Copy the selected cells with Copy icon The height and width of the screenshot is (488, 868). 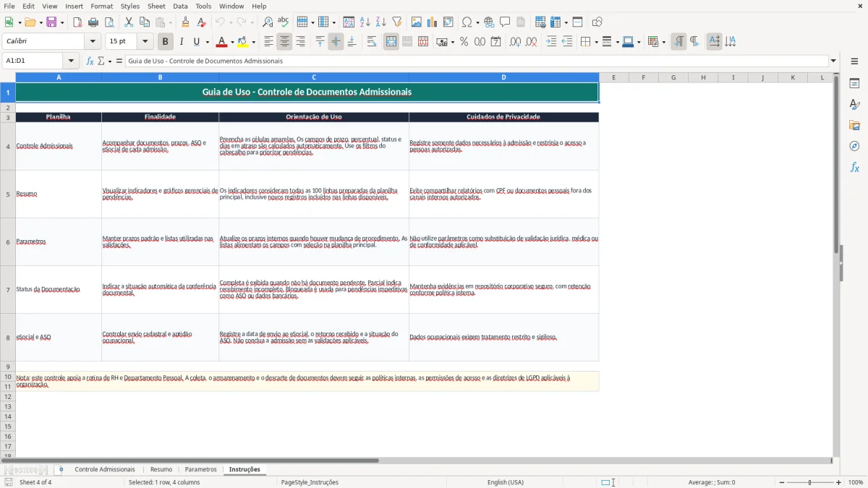[x=145, y=22]
